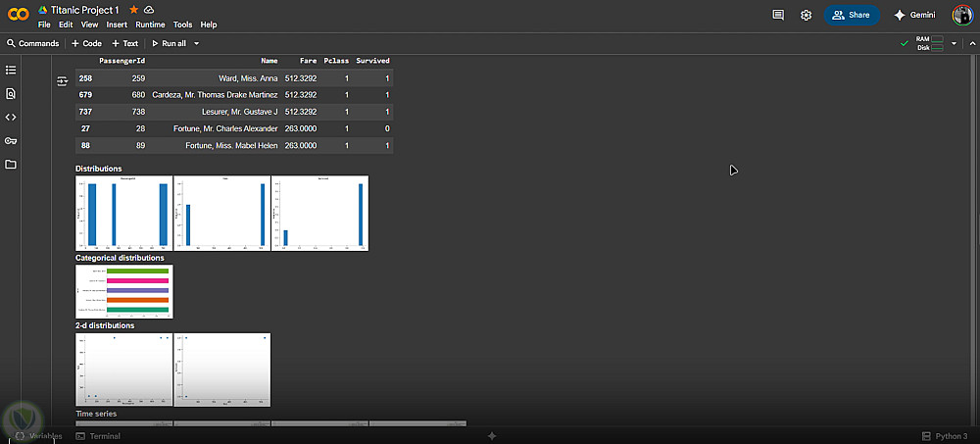The width and height of the screenshot is (980, 444).
Task: Open the Variables panel
Action: click(39, 436)
